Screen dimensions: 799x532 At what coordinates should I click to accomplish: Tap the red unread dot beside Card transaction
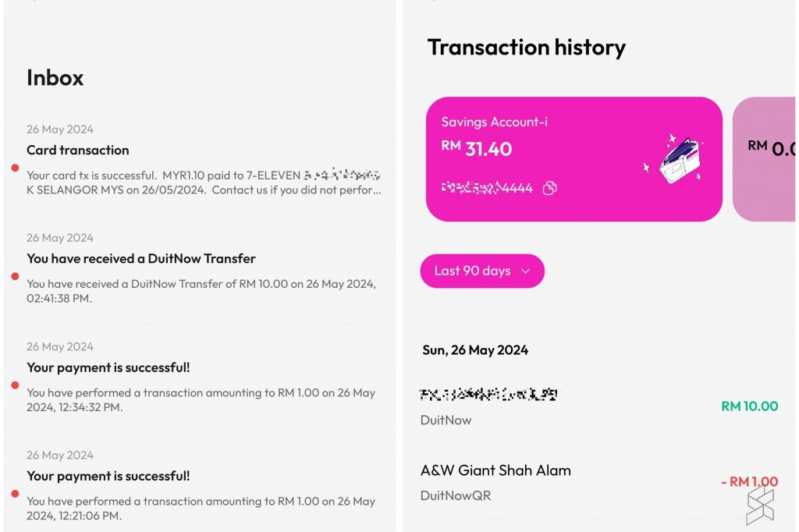pos(16,168)
